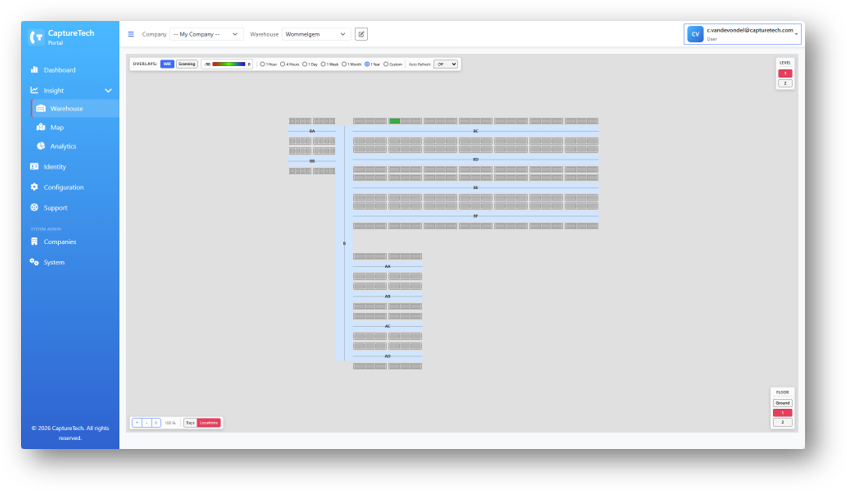Switch to Locations view
This screenshot has width=847, height=491.
[209, 423]
